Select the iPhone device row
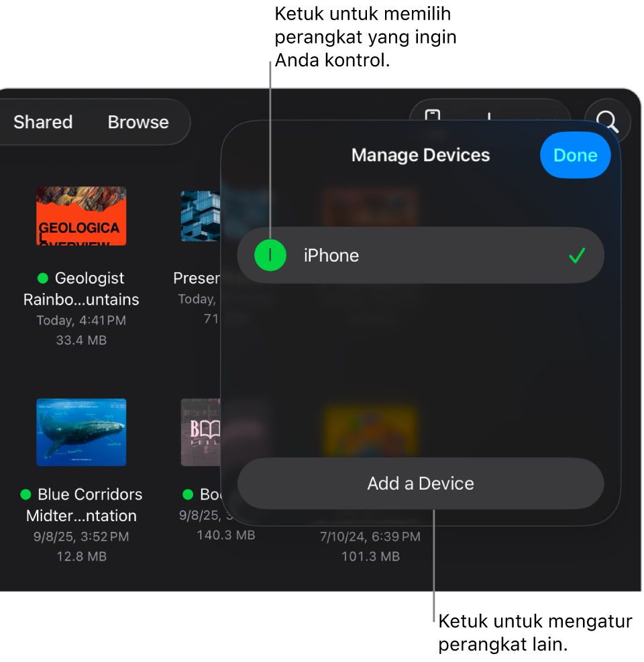Image resolution: width=644 pixels, height=662 pixels. pyautogui.click(x=420, y=256)
